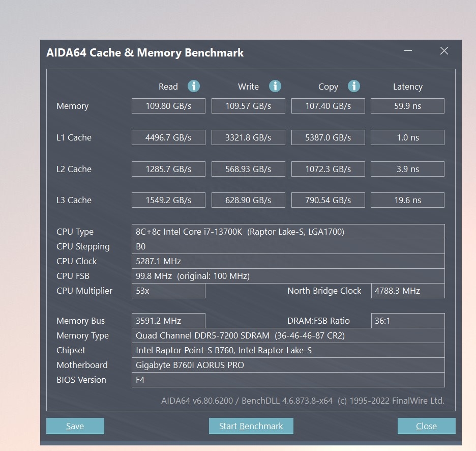
Task: Click L3 Cache Copy value 790.54 GB/s
Action: coord(328,200)
